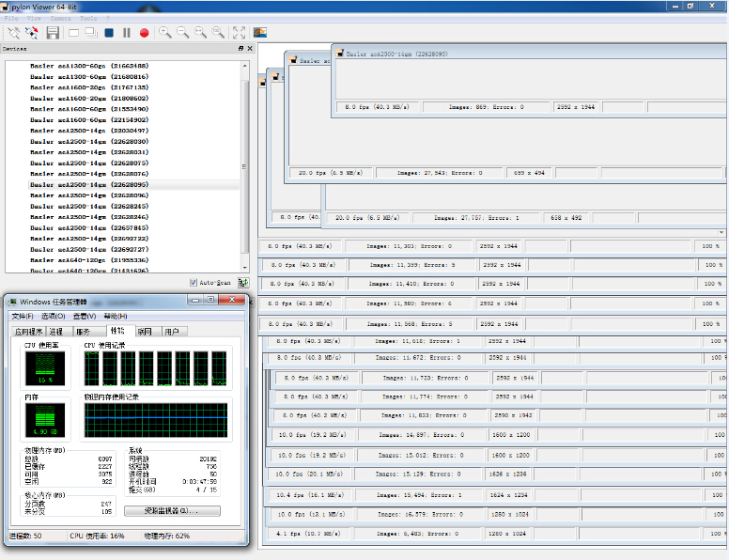Click status text '10.4 fps (16.1 MB/s)'

click(310, 495)
